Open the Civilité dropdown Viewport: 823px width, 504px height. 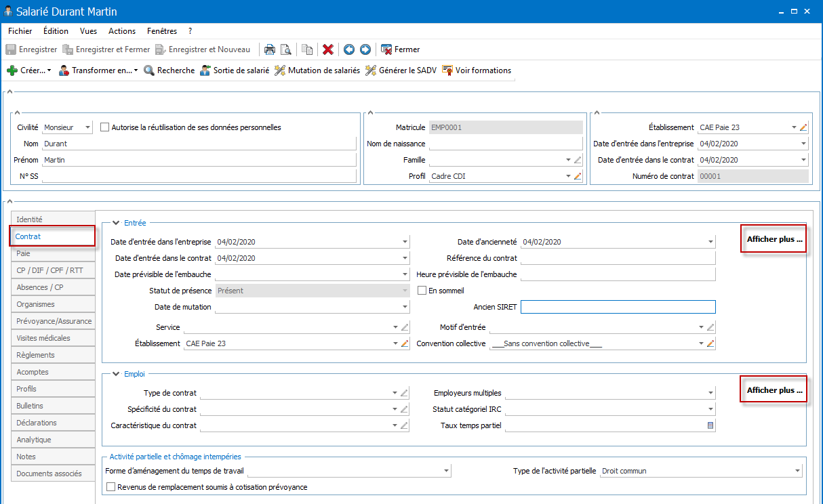point(87,127)
